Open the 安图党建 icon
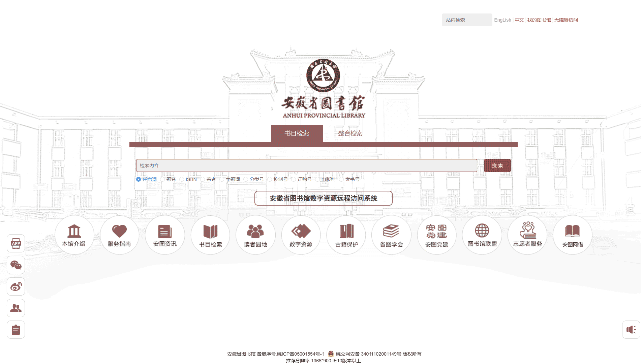 click(x=437, y=235)
